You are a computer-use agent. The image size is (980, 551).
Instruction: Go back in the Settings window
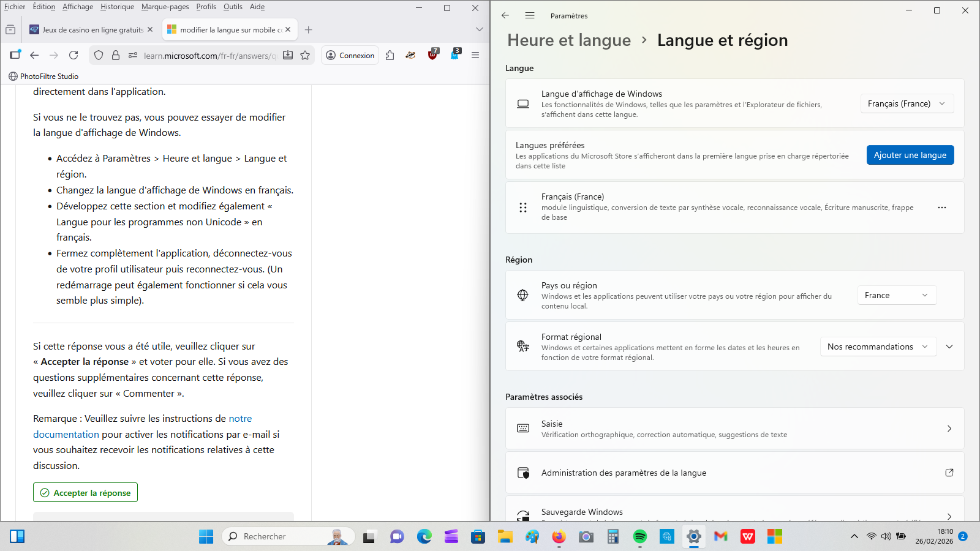point(505,15)
